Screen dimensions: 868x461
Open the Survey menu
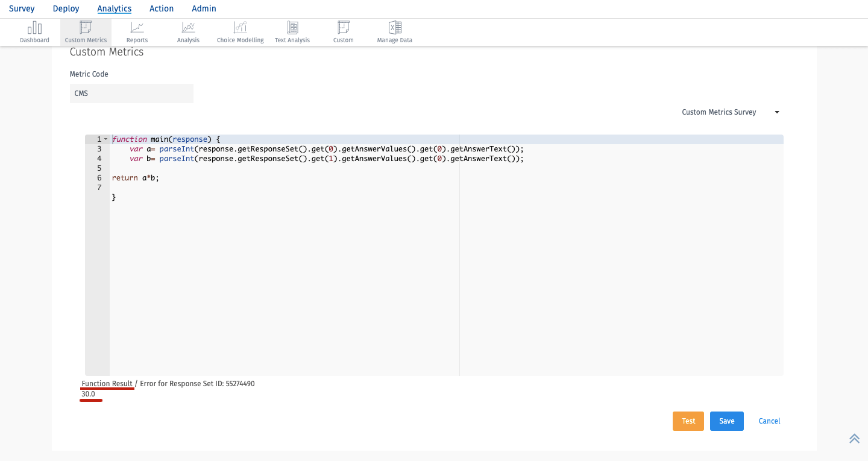coord(22,8)
